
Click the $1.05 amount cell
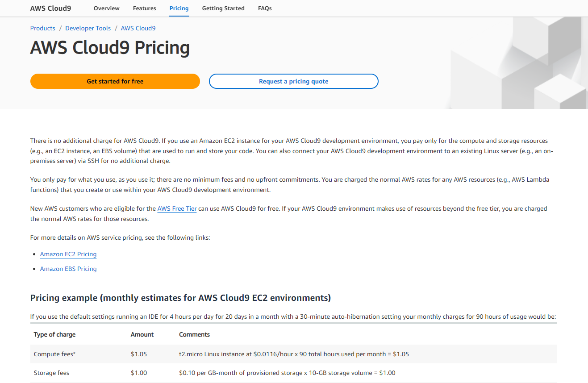point(139,354)
